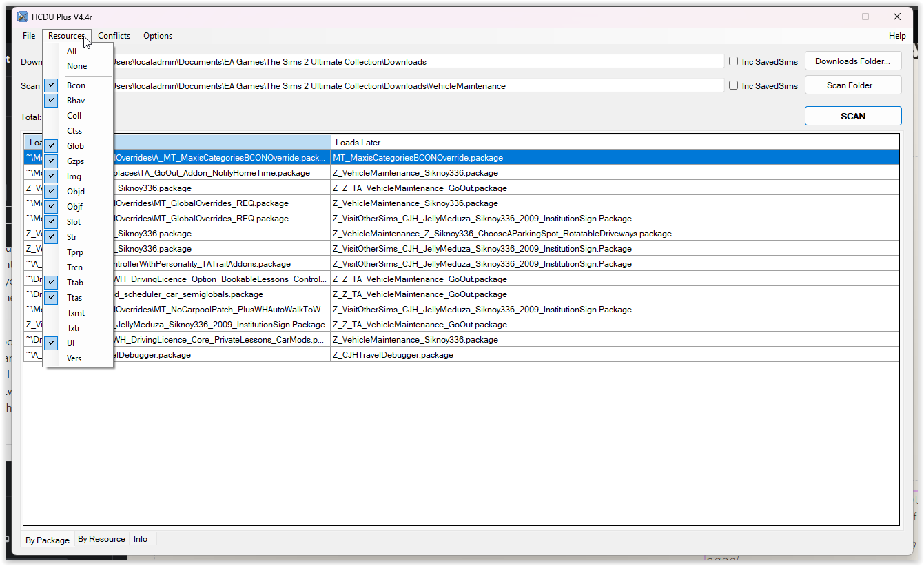Start scanning with the SCAN button
Screen dimensions: 924x566
[853, 116]
